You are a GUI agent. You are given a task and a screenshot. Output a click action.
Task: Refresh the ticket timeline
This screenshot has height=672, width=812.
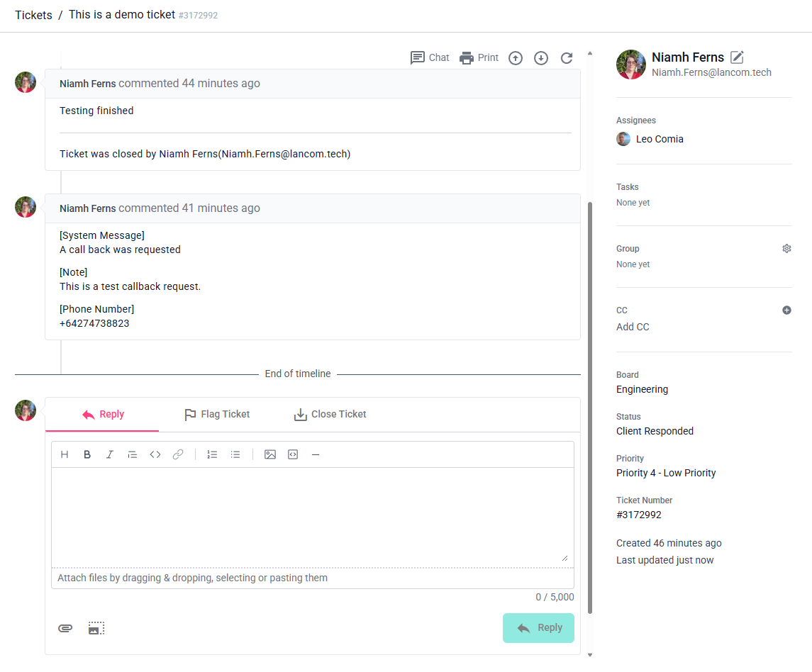pyautogui.click(x=567, y=58)
